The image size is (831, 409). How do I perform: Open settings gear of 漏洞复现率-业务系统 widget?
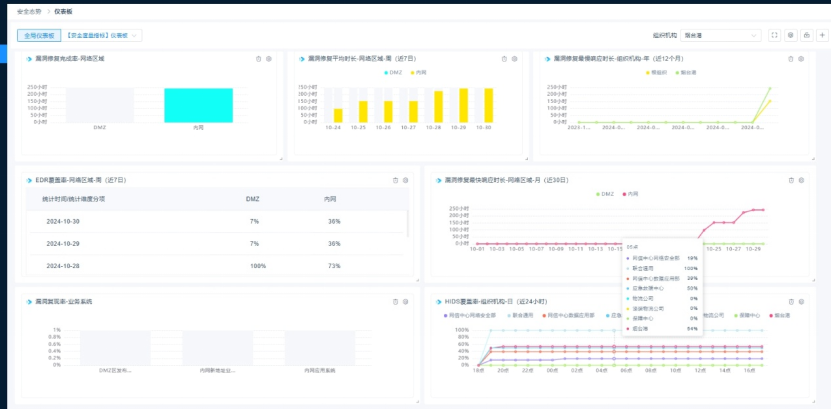point(405,302)
